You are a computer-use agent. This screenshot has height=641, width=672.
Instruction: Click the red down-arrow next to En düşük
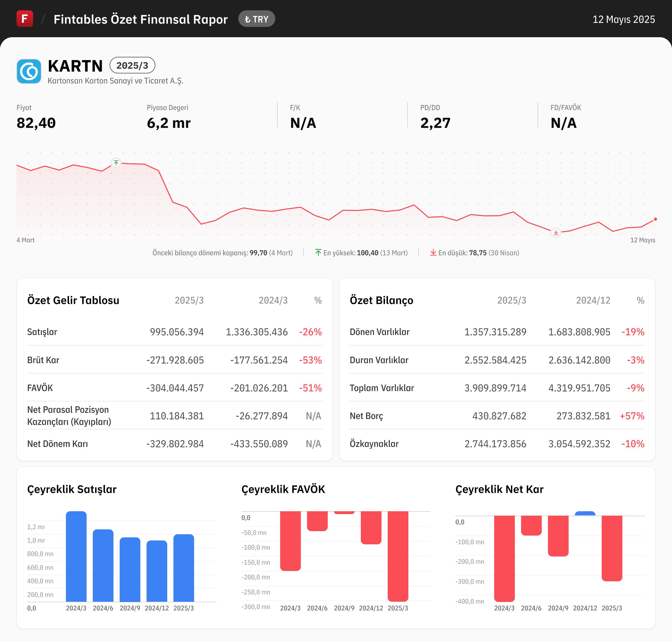(433, 253)
